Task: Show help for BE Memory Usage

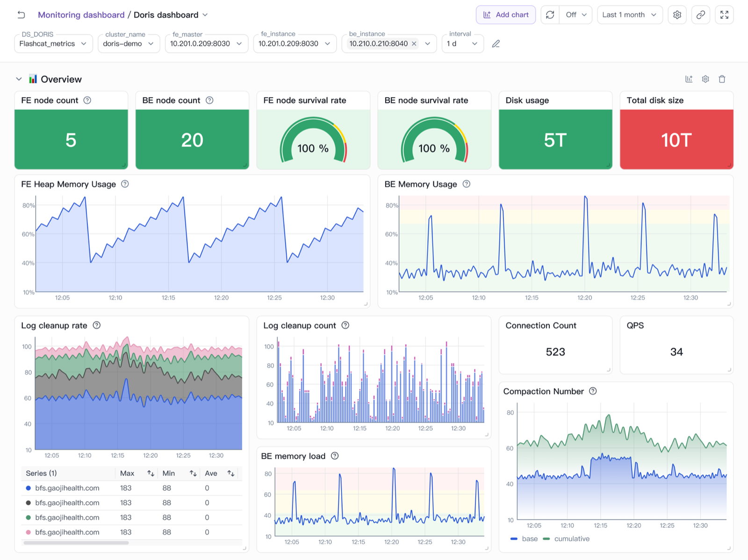Action: coord(466,184)
